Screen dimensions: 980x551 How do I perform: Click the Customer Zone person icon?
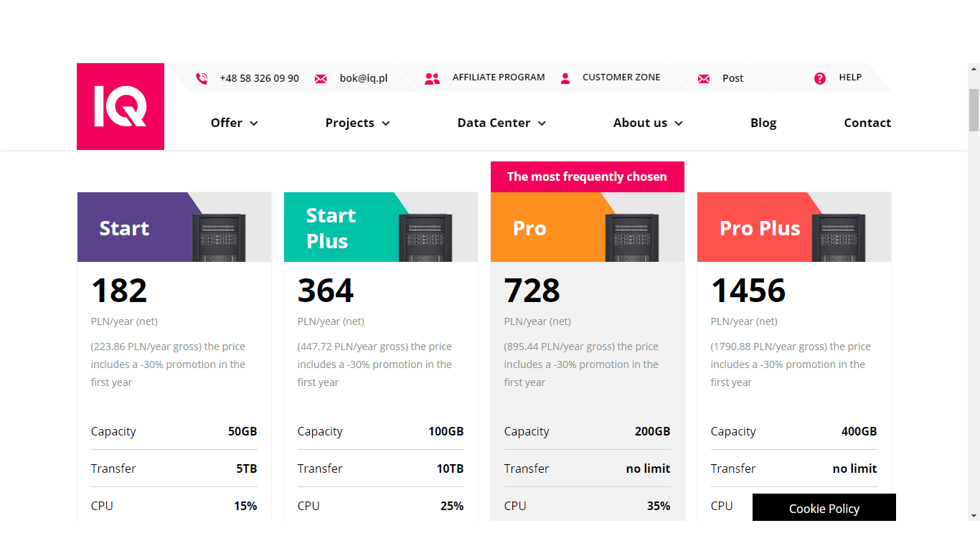click(x=565, y=78)
